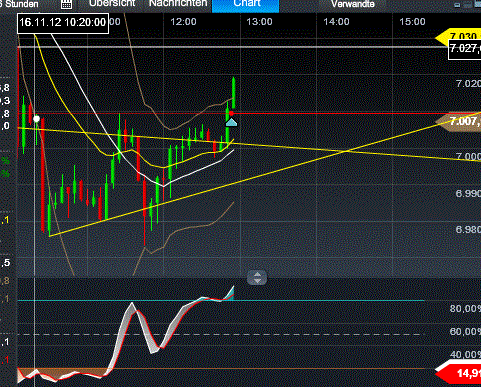Open the Nachrichten tab
The height and width of the screenshot is (387, 481).
[178, 3]
